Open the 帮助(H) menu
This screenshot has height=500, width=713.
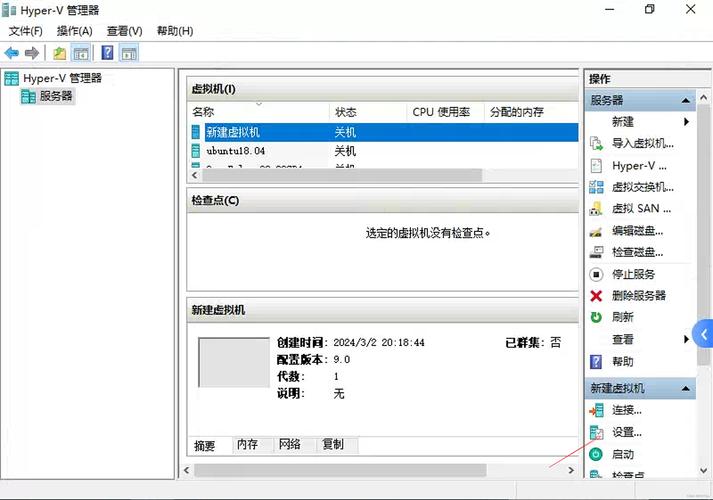point(175,31)
